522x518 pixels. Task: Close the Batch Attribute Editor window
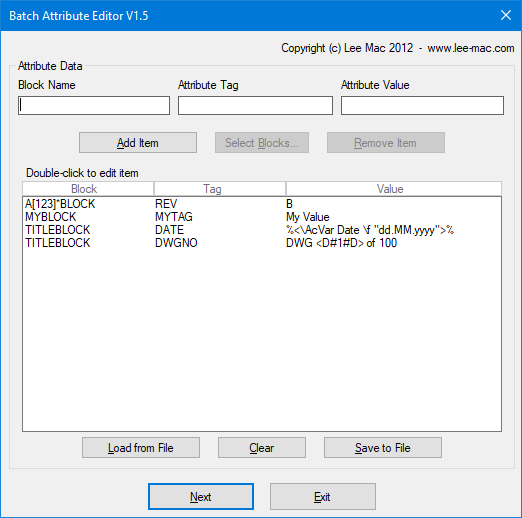tap(506, 15)
